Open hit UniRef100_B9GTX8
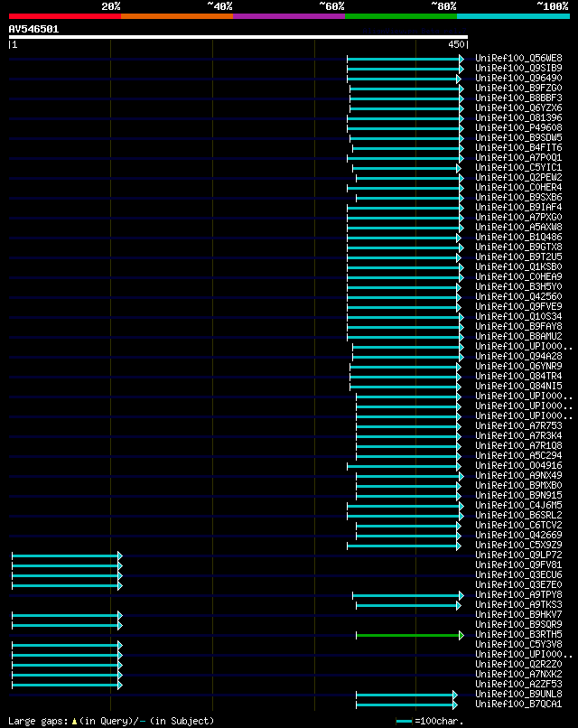 [518, 247]
